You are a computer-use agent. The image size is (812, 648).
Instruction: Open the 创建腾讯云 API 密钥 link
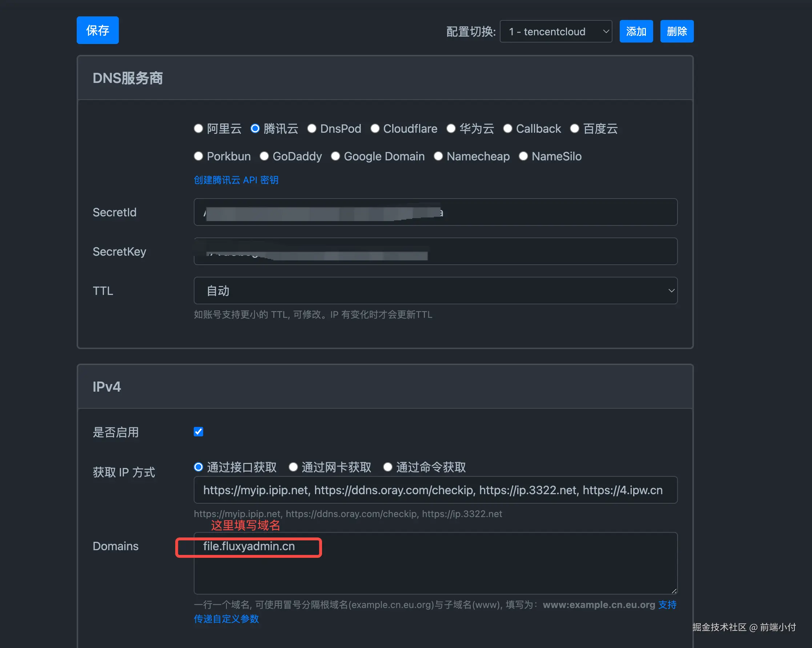pyautogui.click(x=236, y=180)
